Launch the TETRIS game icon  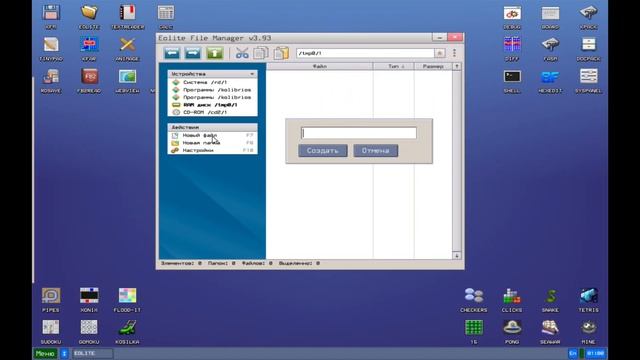(589, 300)
